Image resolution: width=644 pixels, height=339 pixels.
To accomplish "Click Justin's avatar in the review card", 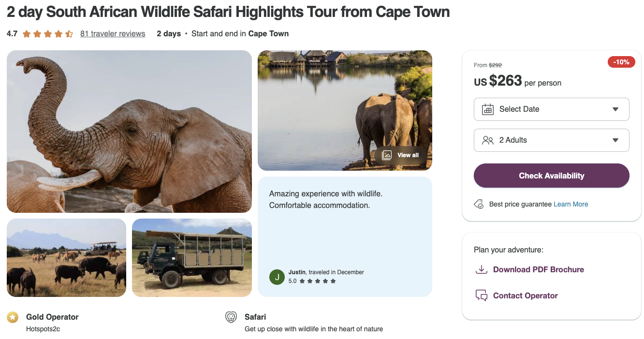I will click(277, 277).
